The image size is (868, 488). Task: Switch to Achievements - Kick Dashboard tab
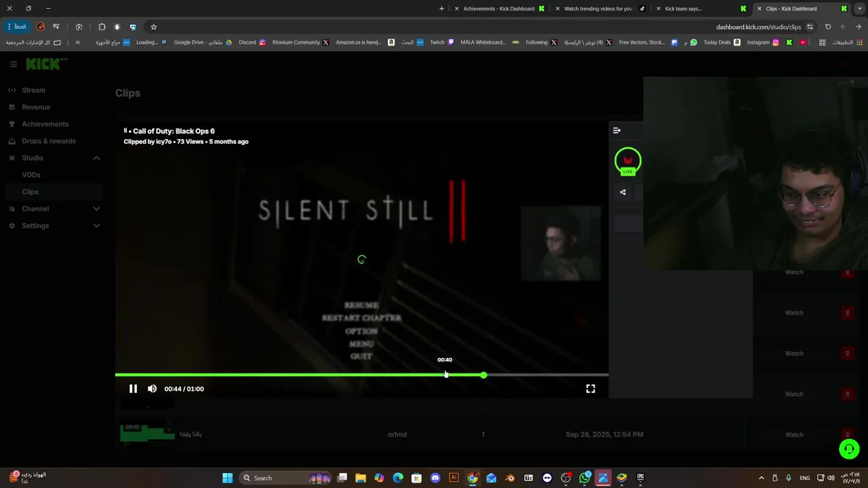coord(498,9)
